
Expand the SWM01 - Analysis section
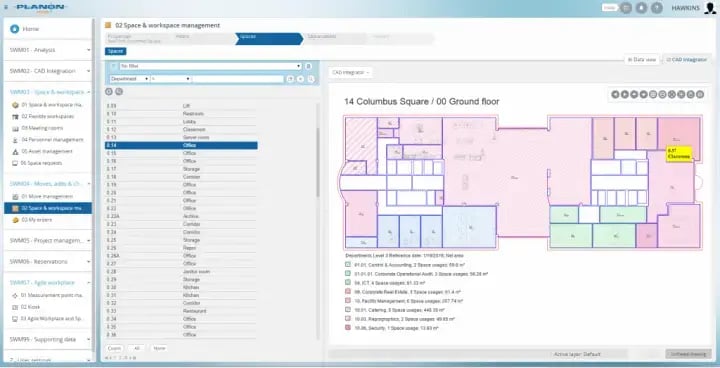tap(49, 50)
